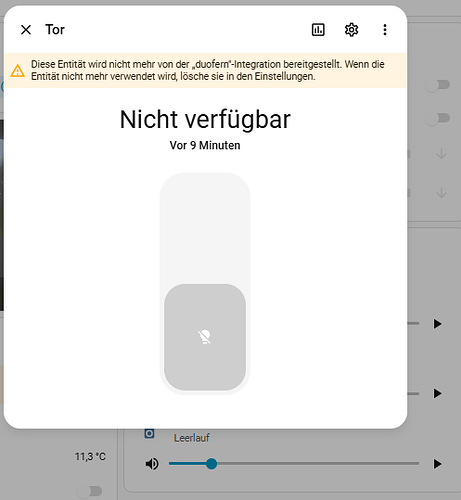Click the orange warning triangle icon
This screenshot has height=500, width=461.
pos(17,71)
